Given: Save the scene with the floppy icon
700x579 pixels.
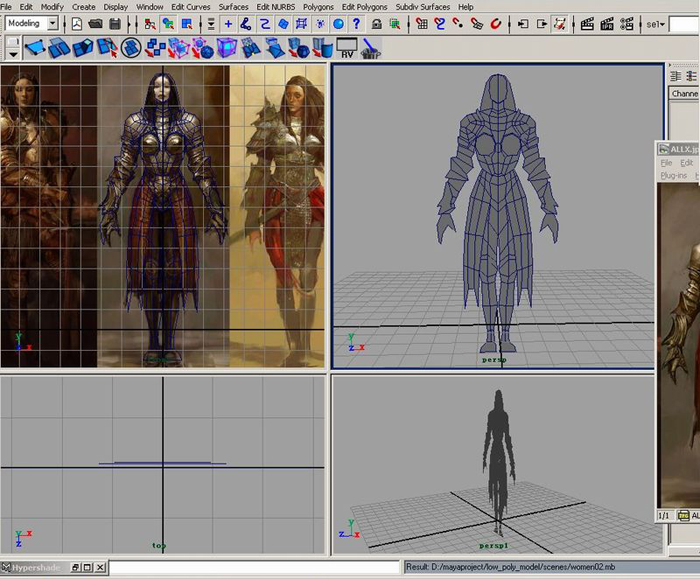Looking at the screenshot, I should (x=115, y=24).
